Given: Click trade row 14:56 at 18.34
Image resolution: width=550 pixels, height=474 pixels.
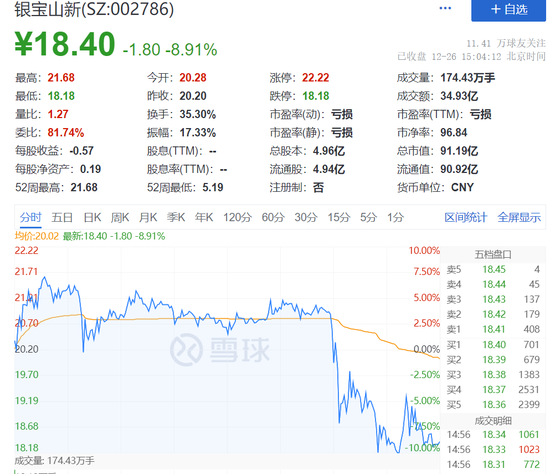Looking at the screenshot, I should tap(493, 434).
